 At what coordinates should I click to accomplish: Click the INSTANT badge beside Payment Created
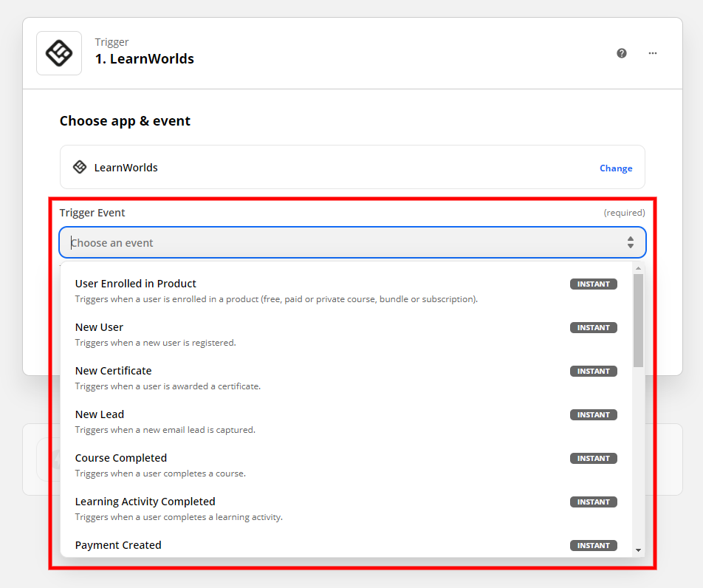coord(593,545)
